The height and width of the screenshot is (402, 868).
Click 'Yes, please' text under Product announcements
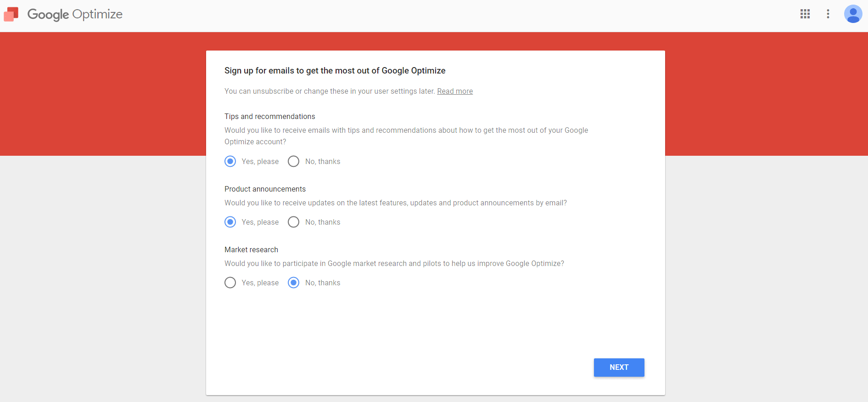pyautogui.click(x=260, y=222)
